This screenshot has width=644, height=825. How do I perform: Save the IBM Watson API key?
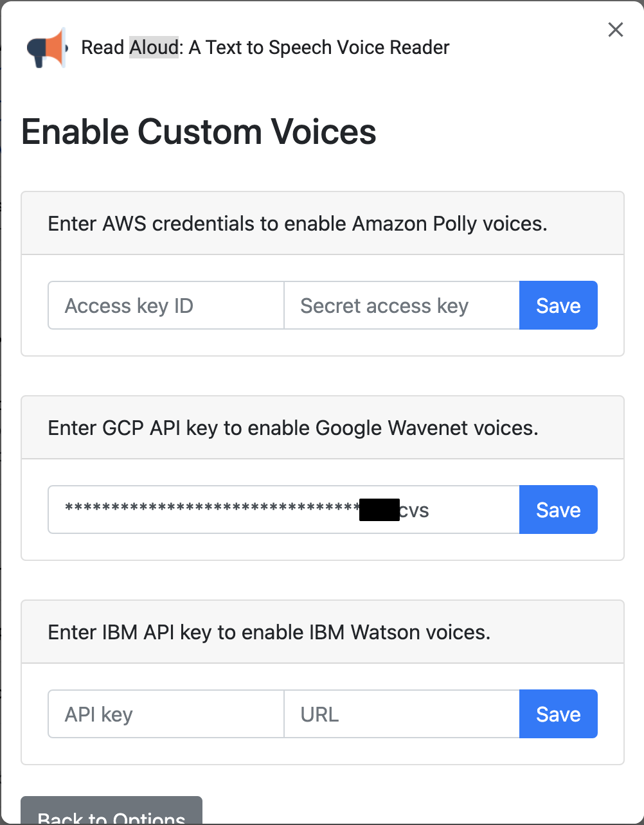(558, 714)
